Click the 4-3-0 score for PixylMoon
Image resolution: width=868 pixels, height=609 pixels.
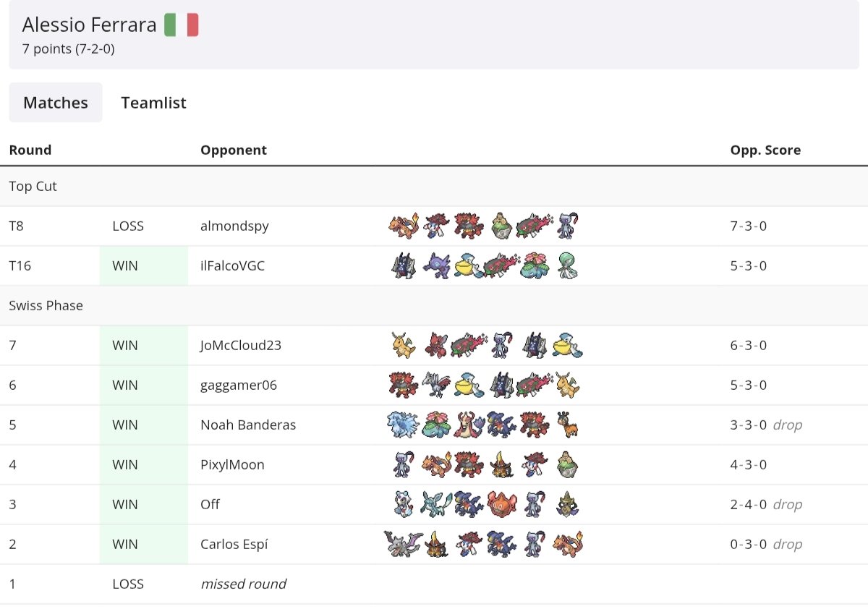(749, 465)
